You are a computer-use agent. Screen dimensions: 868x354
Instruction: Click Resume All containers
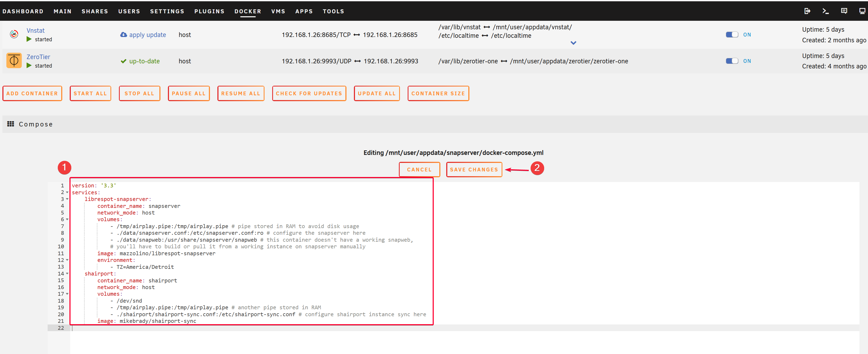click(241, 93)
